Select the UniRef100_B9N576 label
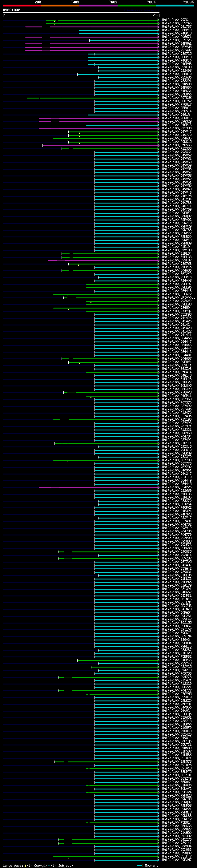Screen dimensions: 197x868 [176, 761]
